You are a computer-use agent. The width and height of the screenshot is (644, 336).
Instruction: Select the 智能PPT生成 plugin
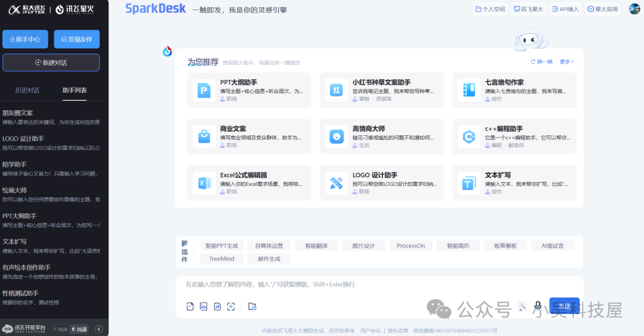pyautogui.click(x=222, y=245)
